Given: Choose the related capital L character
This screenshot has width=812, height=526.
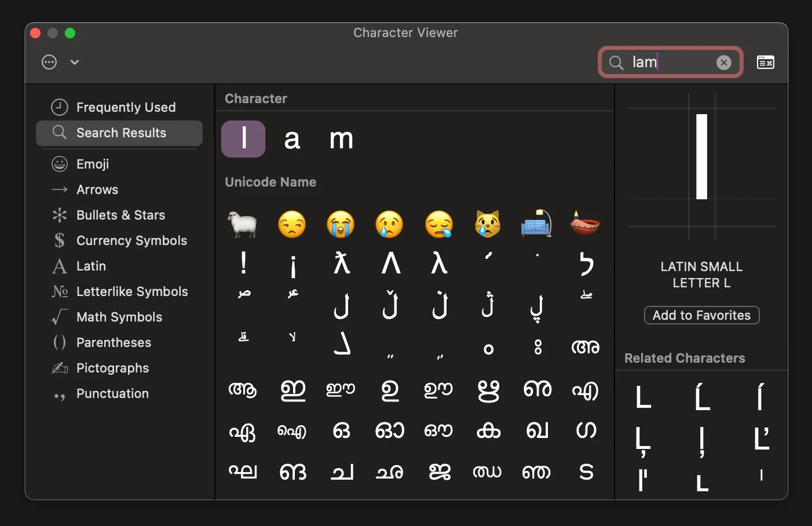Looking at the screenshot, I should coord(643,398).
